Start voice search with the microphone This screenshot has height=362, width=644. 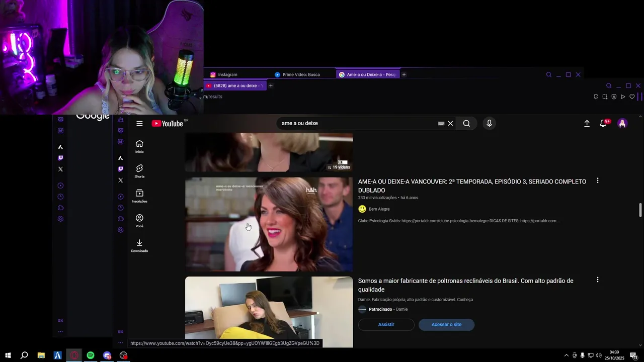pyautogui.click(x=489, y=123)
